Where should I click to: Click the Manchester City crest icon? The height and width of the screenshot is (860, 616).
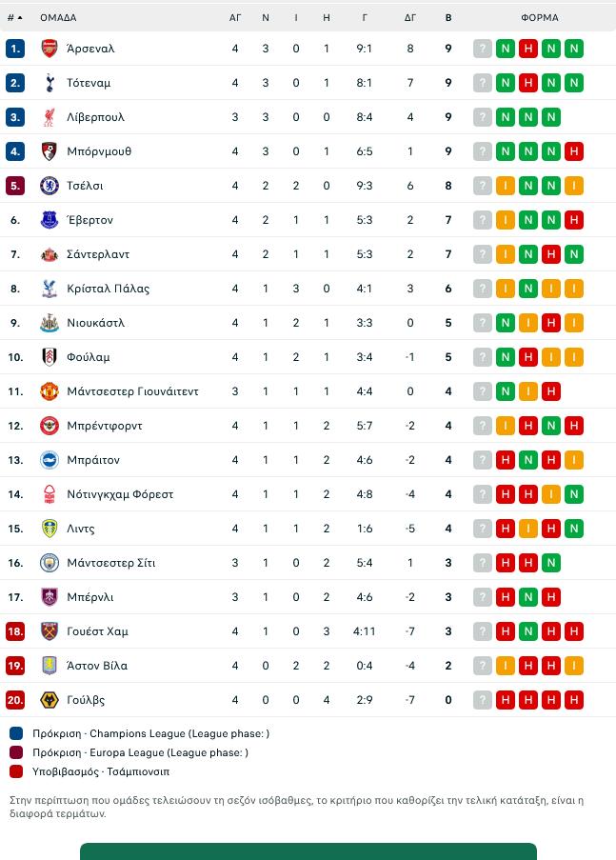pos(50,563)
